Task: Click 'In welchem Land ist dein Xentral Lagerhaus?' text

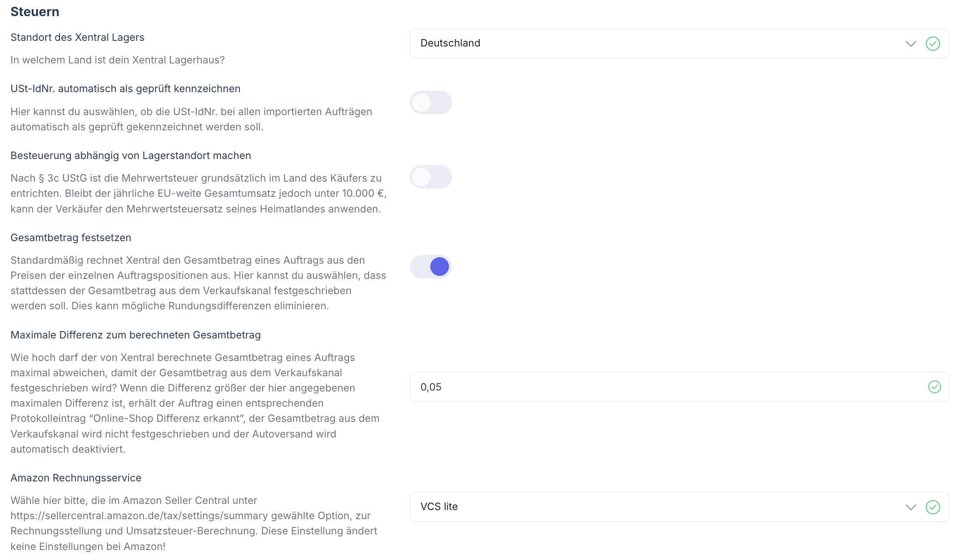Action: pos(117,60)
